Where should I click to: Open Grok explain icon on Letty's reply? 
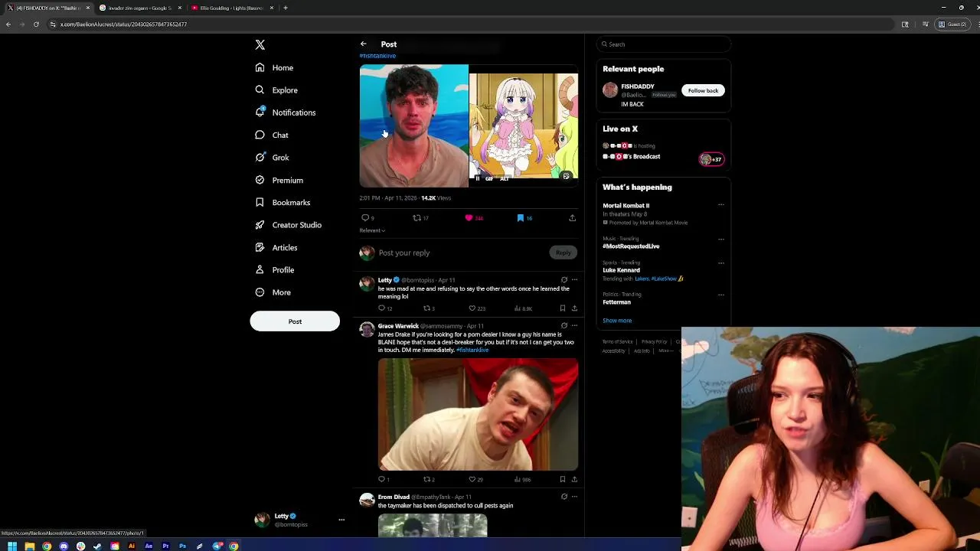click(x=564, y=280)
